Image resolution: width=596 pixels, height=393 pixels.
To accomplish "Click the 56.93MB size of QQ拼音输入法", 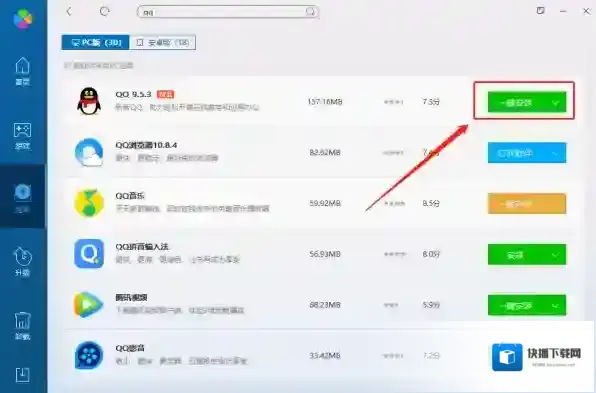I will 325,254.
